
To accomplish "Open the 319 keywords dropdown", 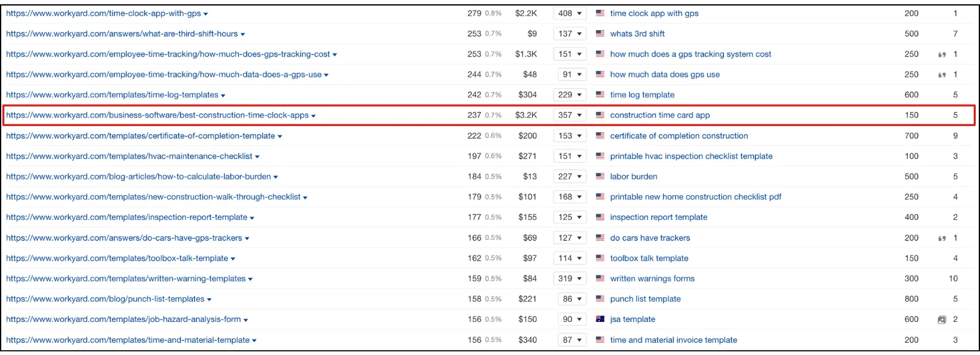I will pos(570,278).
